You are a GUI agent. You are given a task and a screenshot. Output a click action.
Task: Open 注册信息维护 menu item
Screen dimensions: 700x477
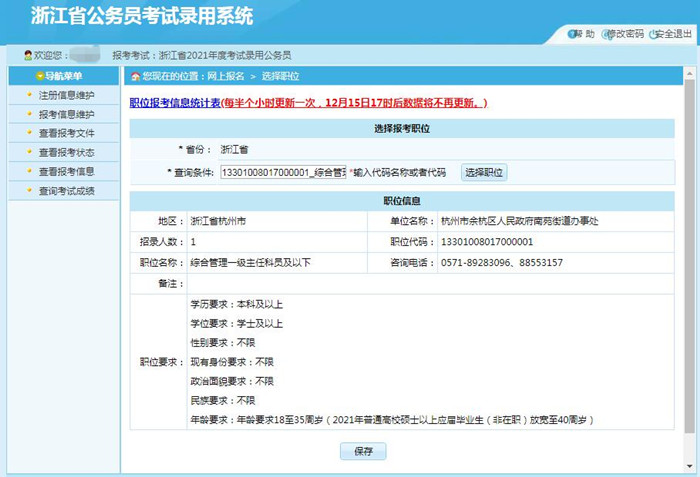67,95
